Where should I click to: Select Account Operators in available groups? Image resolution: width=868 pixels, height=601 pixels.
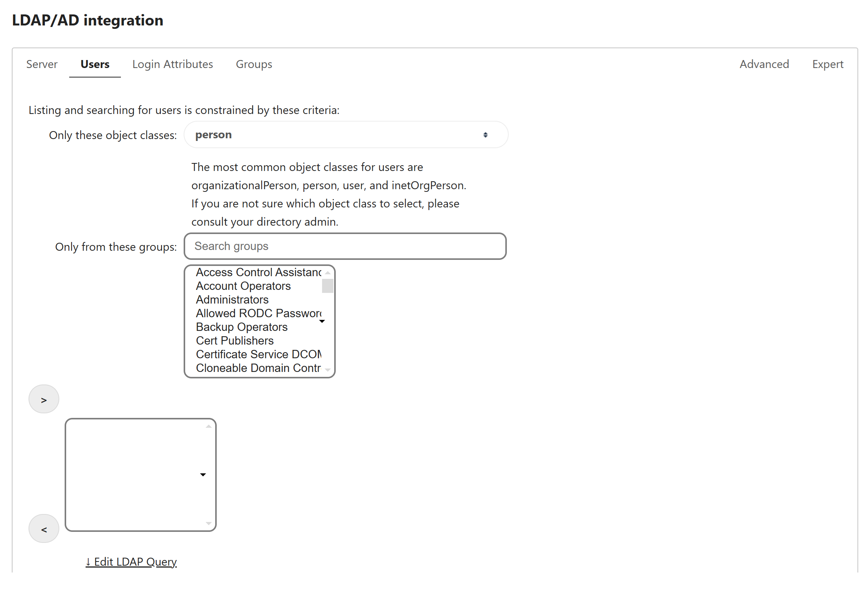tap(243, 286)
